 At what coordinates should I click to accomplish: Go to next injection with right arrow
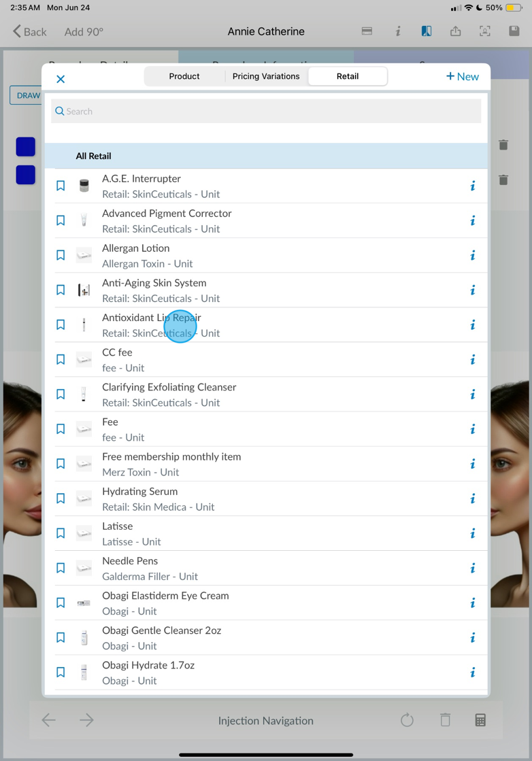tap(86, 720)
